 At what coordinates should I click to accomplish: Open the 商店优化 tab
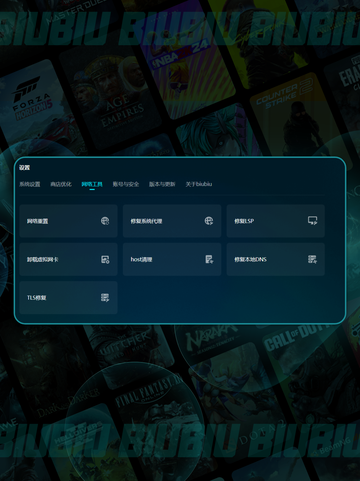pos(61,184)
